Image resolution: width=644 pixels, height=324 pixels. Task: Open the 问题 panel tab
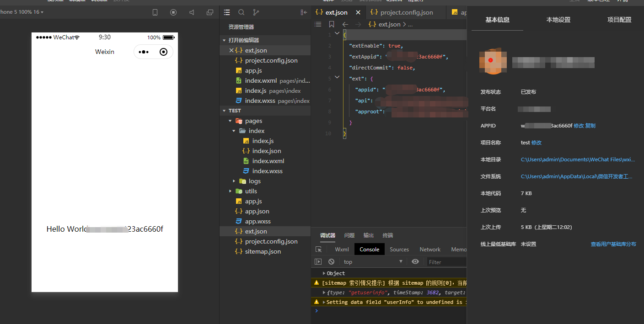349,235
